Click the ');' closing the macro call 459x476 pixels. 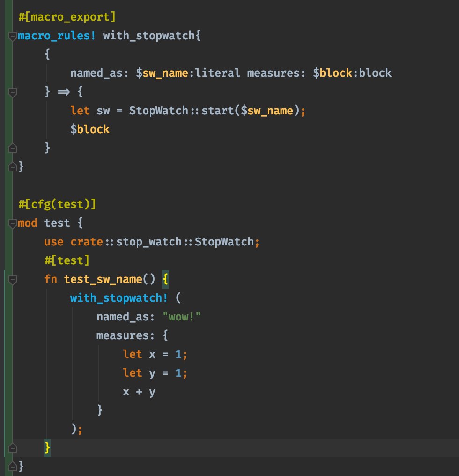pyautogui.click(x=76, y=429)
